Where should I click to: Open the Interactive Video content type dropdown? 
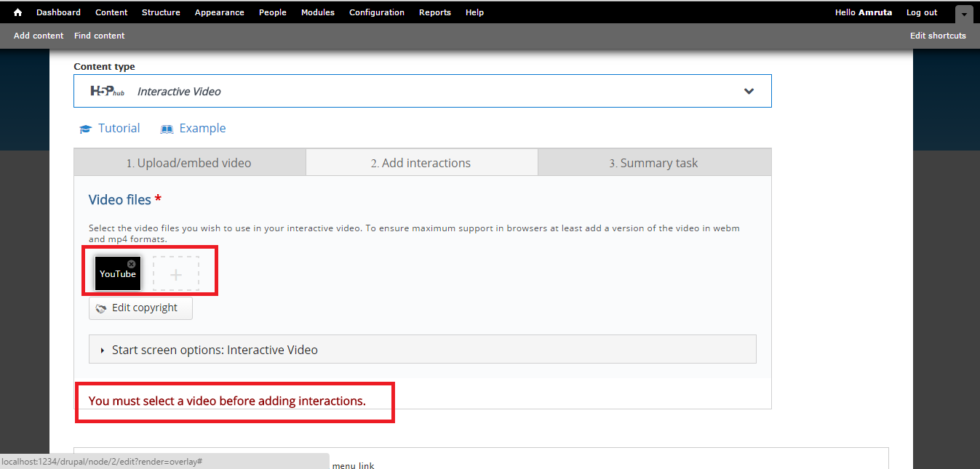423,91
